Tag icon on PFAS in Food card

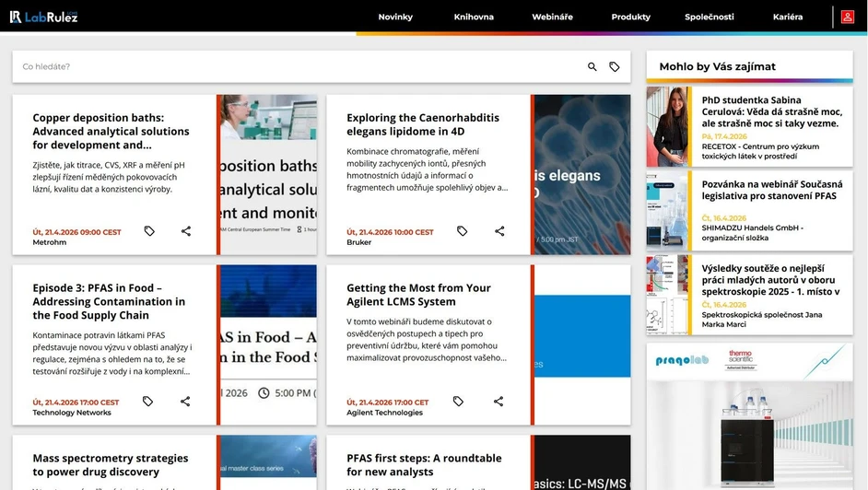(147, 402)
